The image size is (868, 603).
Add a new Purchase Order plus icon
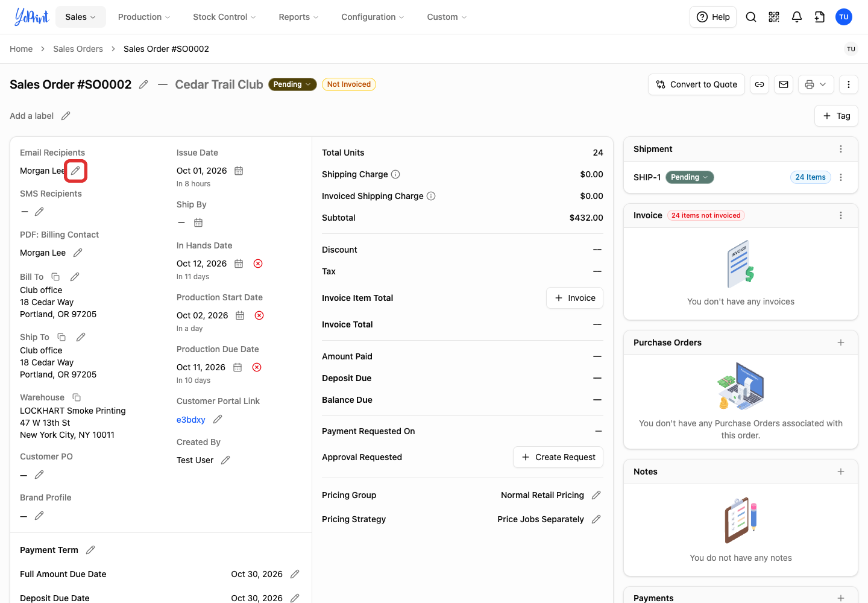point(841,343)
